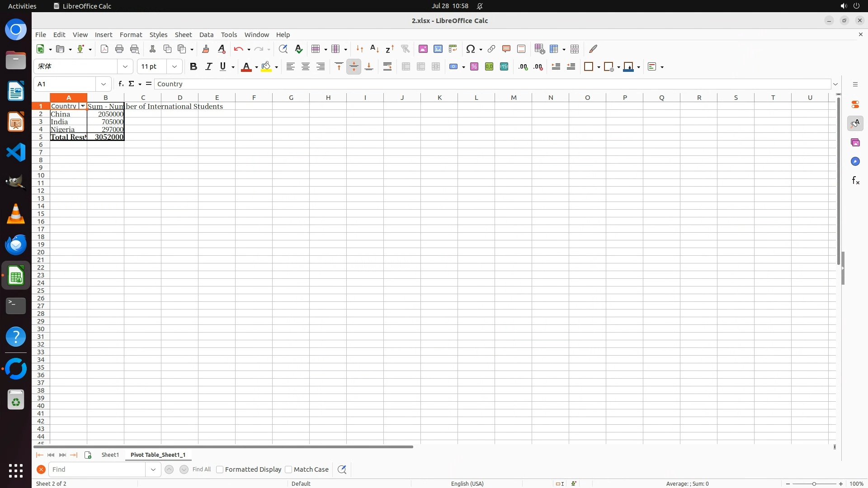Open the Insert Pivot Table icon
This screenshot has width=868, height=488.
[453, 49]
